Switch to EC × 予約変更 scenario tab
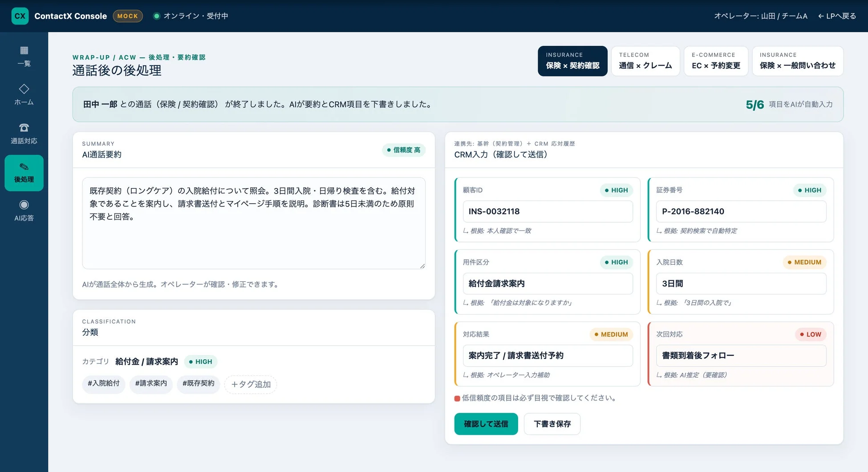Screen dimensions: 868x472 [x=716, y=61]
